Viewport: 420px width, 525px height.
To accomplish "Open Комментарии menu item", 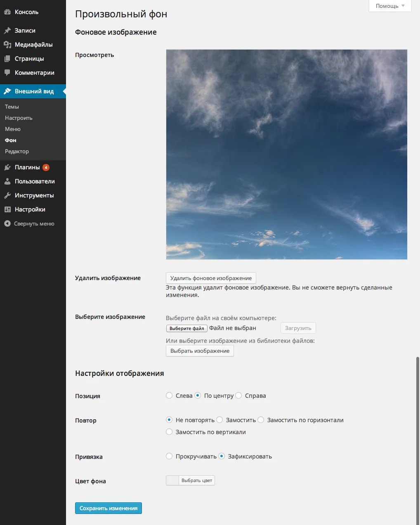I will click(33, 73).
